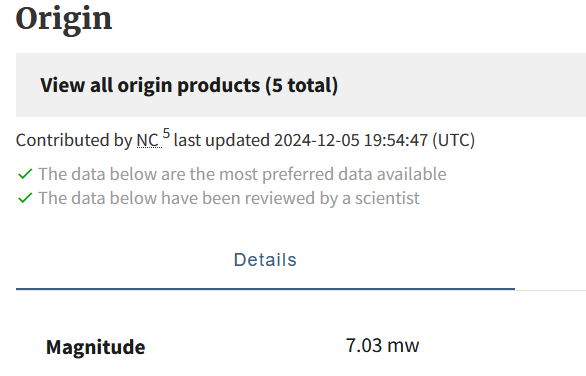Click green checkmark beside reviewed by scientist
The width and height of the screenshot is (586, 376).
pyautogui.click(x=25, y=198)
